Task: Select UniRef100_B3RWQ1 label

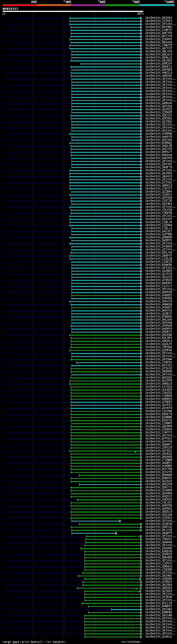Action: coord(159,143)
